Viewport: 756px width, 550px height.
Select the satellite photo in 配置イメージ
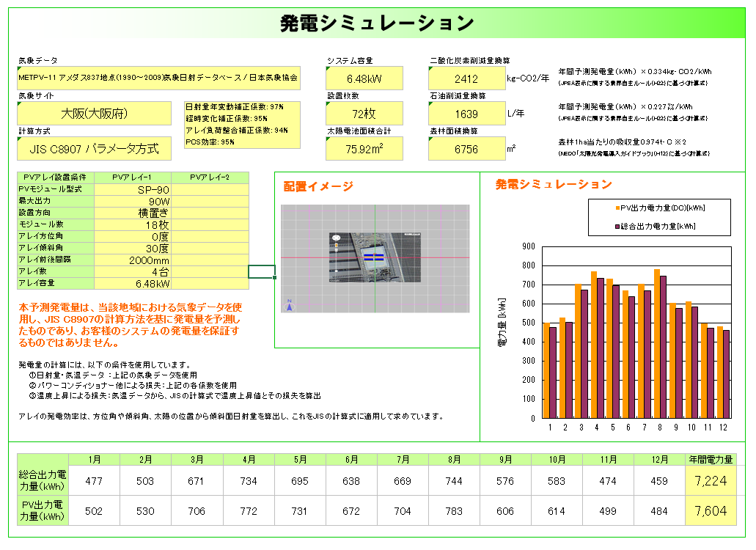[x=375, y=257]
